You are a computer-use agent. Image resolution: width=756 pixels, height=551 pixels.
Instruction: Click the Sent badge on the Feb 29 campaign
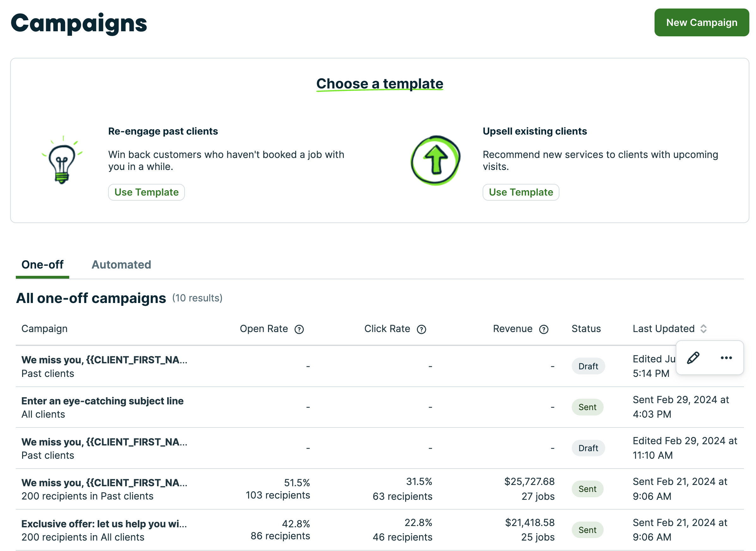click(x=588, y=407)
